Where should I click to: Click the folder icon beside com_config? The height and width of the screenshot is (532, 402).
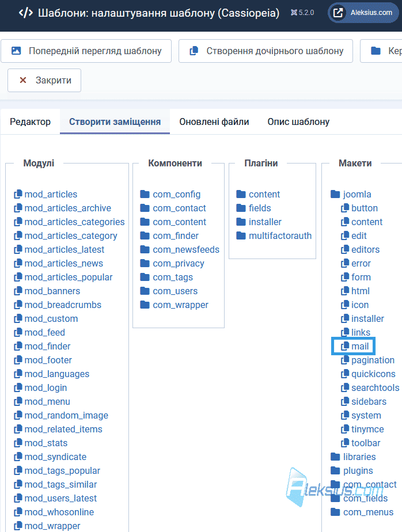point(145,194)
